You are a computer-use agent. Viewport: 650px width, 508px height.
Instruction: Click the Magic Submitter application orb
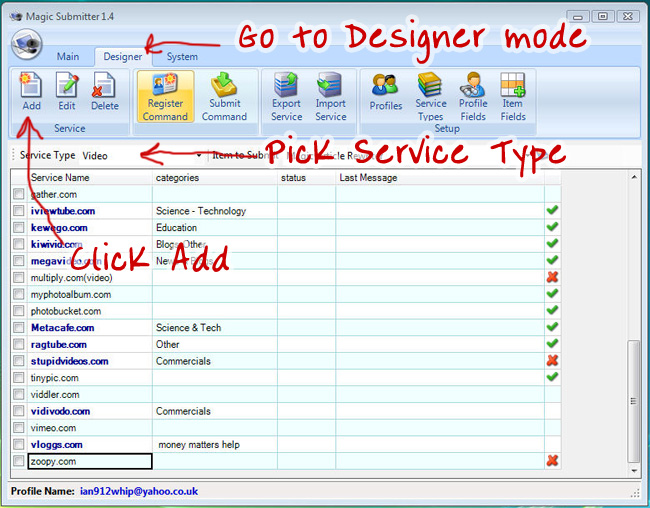(27, 44)
